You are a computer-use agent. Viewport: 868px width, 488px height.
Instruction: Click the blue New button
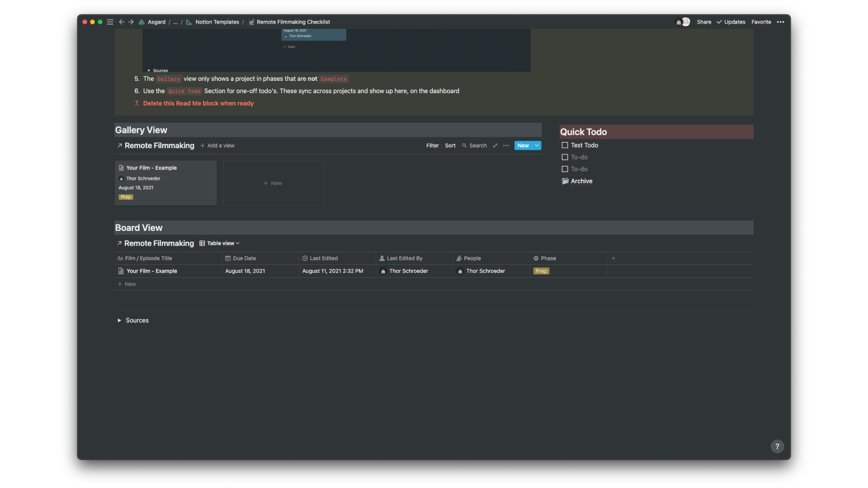[x=522, y=145]
